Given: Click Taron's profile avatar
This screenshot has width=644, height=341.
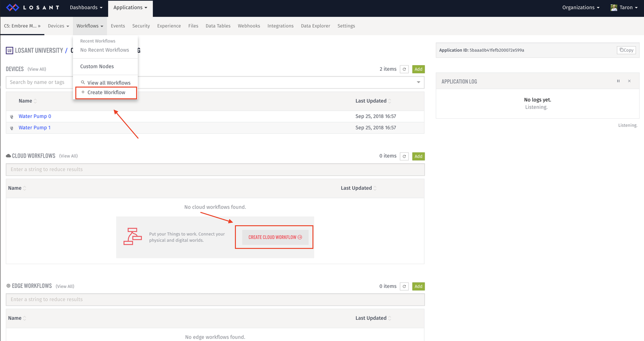Looking at the screenshot, I should [614, 7].
